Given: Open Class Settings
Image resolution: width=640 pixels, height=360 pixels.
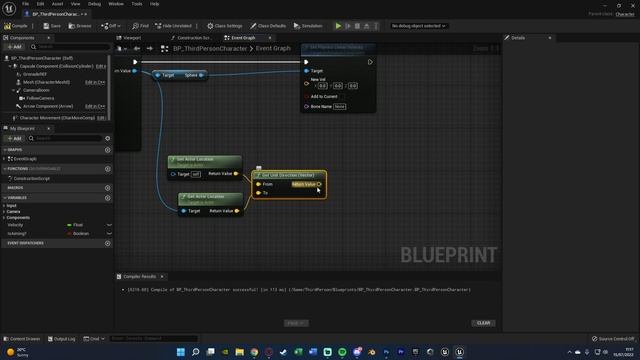Looking at the screenshot, I should (224, 26).
